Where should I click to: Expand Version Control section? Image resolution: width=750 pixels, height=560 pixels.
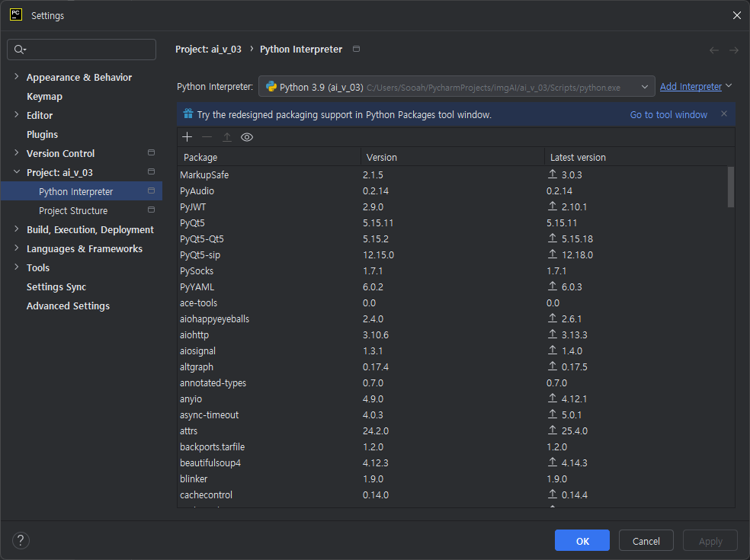pos(16,153)
